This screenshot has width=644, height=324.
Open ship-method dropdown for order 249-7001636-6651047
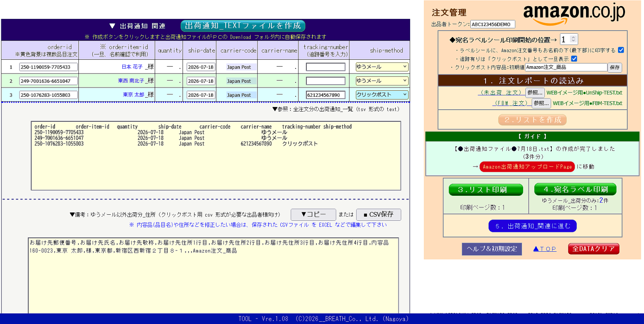click(x=382, y=81)
